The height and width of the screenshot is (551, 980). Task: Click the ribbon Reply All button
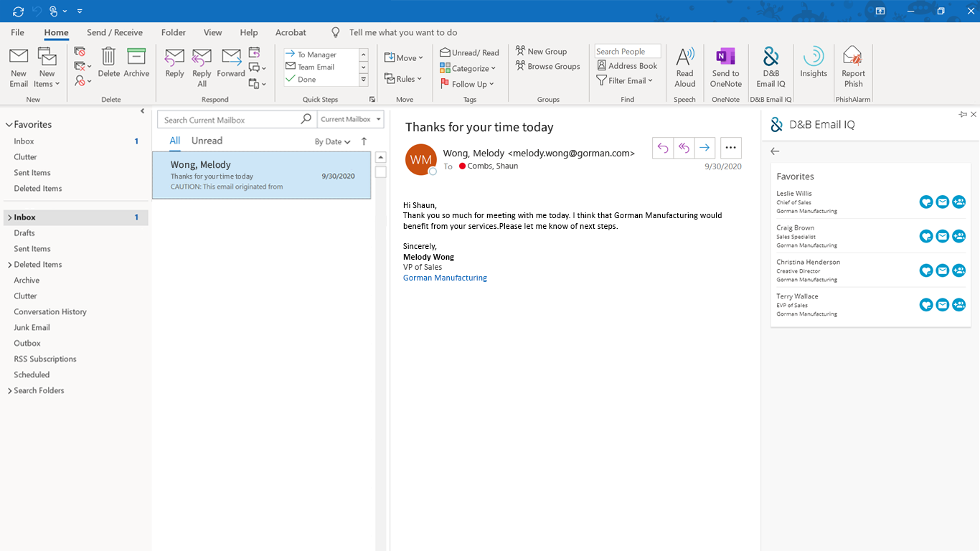(202, 68)
